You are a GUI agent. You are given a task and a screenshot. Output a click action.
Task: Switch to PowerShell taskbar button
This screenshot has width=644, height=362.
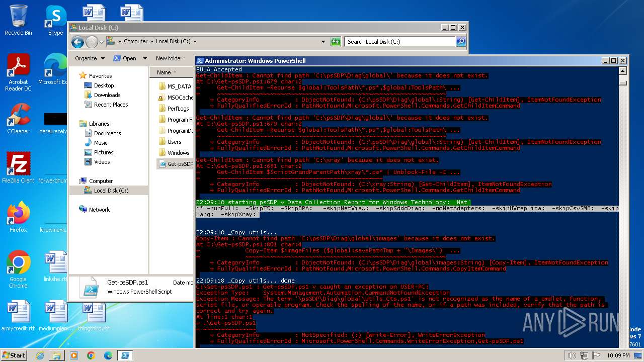coord(125,355)
